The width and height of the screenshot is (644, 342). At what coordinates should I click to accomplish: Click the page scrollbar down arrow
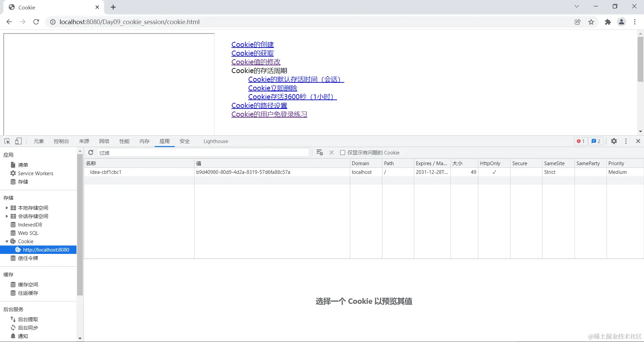[x=640, y=132]
